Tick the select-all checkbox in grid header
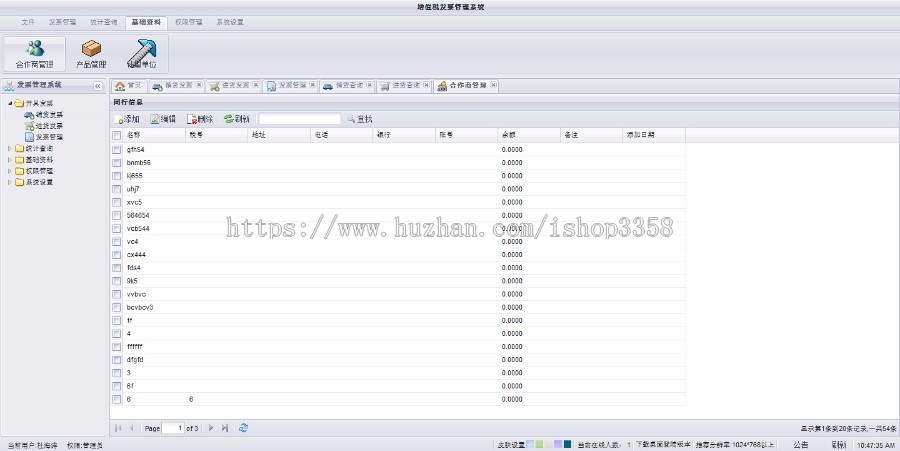The image size is (900, 451). (x=117, y=135)
